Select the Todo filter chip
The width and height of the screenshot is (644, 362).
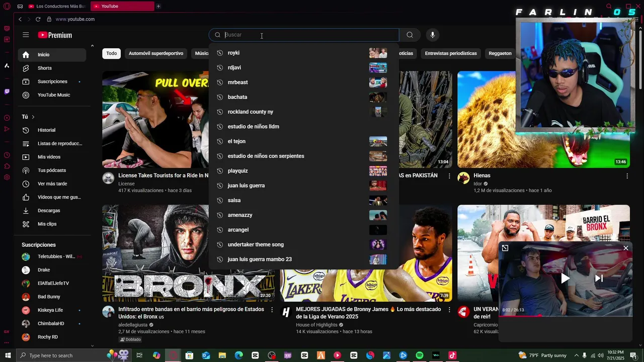click(x=111, y=53)
